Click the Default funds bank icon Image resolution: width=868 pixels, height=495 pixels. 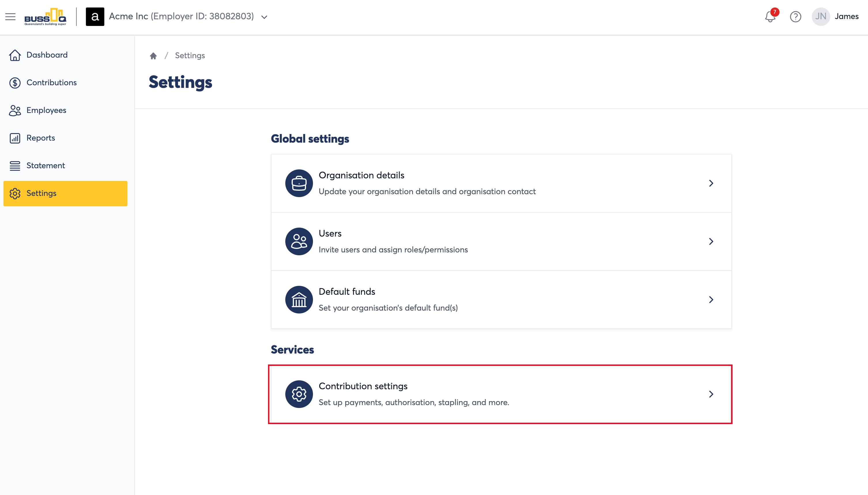pyautogui.click(x=299, y=300)
